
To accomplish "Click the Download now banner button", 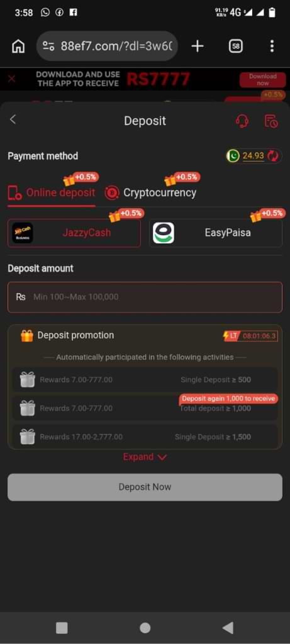I will [x=262, y=80].
